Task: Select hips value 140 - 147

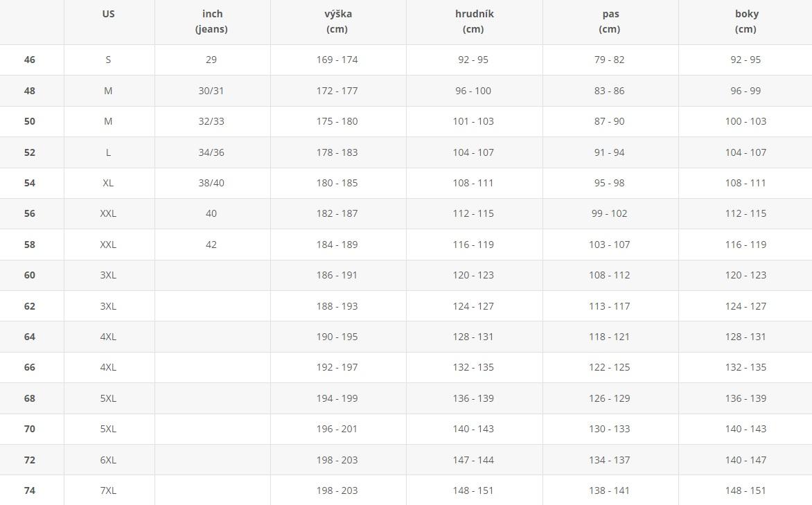Action: point(745,460)
